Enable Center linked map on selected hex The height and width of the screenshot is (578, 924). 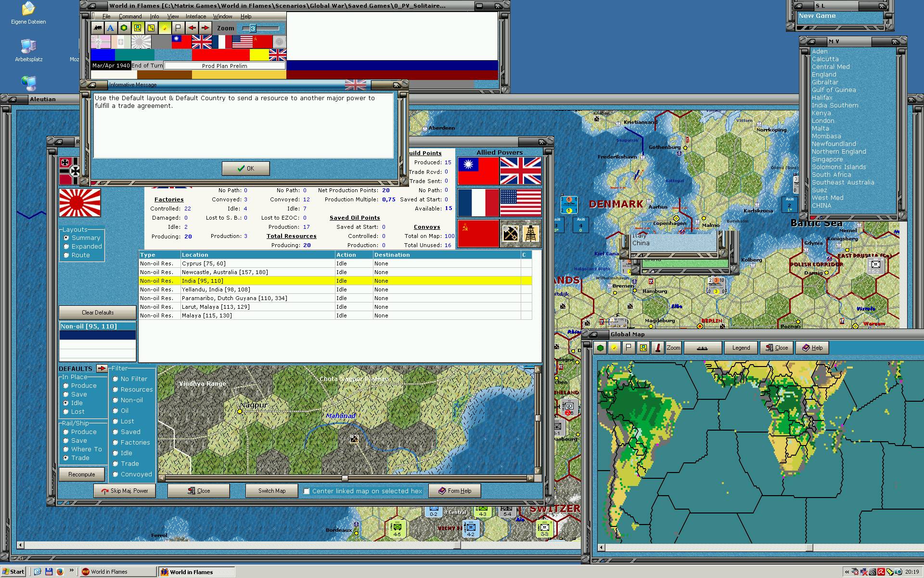pyautogui.click(x=307, y=491)
